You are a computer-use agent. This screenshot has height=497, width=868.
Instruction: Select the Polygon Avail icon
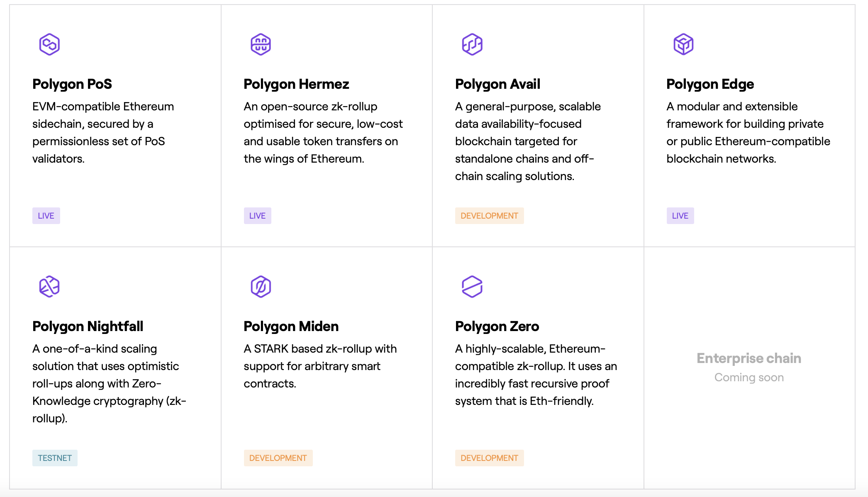[x=472, y=44]
